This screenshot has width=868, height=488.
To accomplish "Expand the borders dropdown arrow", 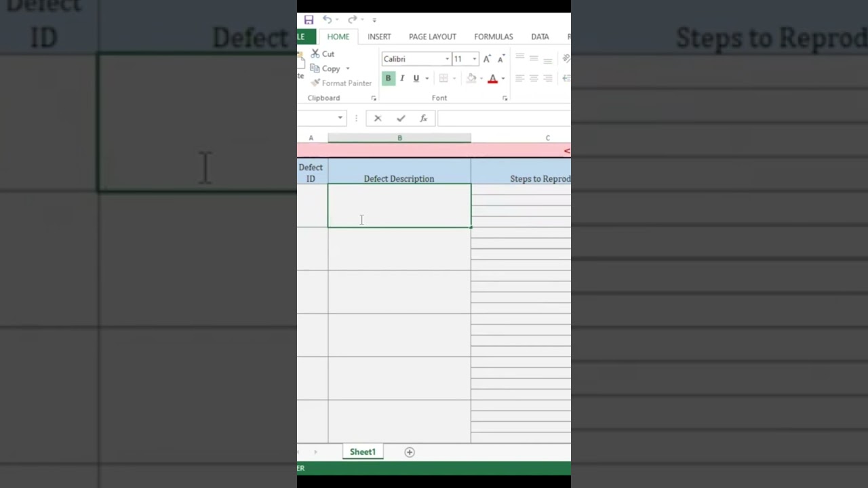I will pos(454,78).
